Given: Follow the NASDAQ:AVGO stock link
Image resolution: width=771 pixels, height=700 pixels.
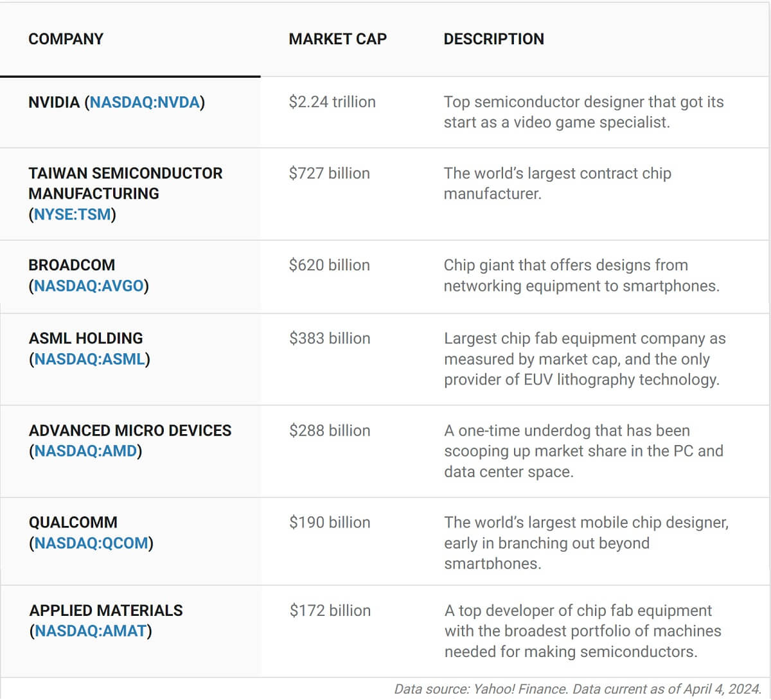Looking at the screenshot, I should pos(89,286).
